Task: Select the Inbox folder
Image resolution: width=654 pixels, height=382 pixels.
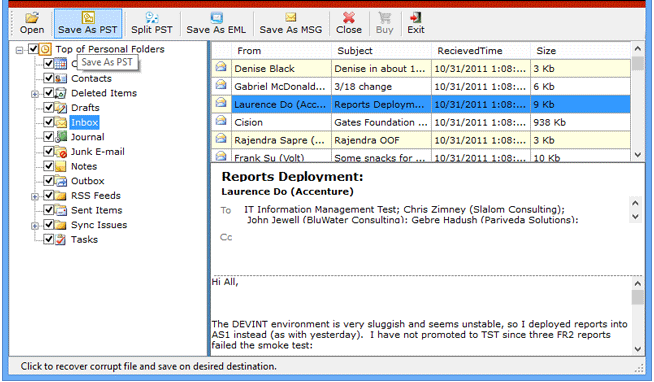Action: click(x=84, y=122)
